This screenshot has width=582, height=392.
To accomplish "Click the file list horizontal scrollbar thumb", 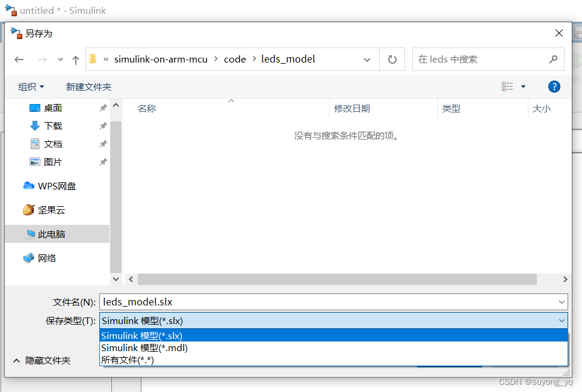I will coord(337,279).
